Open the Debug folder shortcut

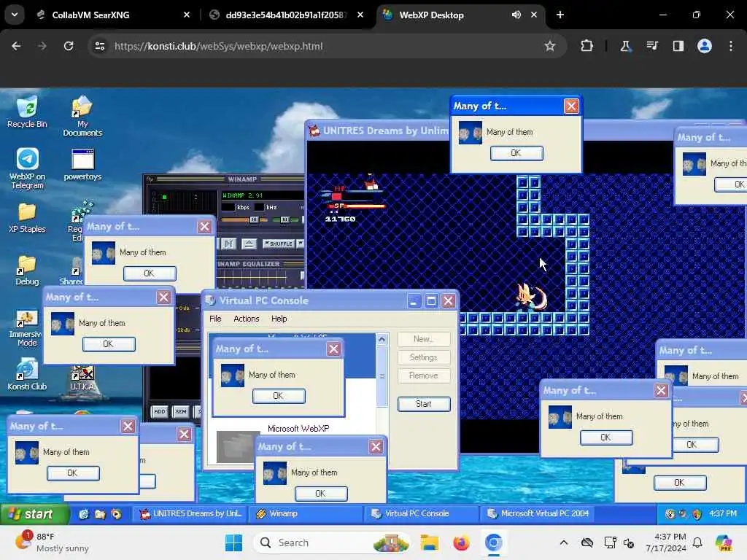click(x=27, y=270)
